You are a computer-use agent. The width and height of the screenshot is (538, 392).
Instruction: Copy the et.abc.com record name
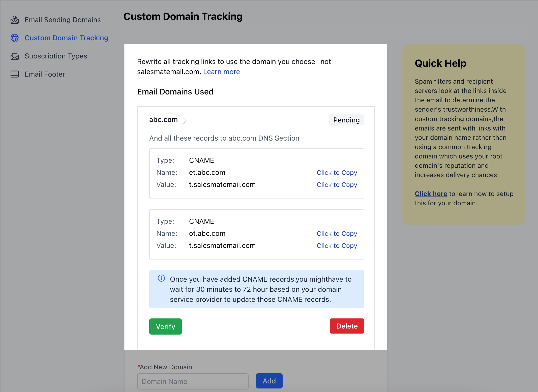coord(337,173)
